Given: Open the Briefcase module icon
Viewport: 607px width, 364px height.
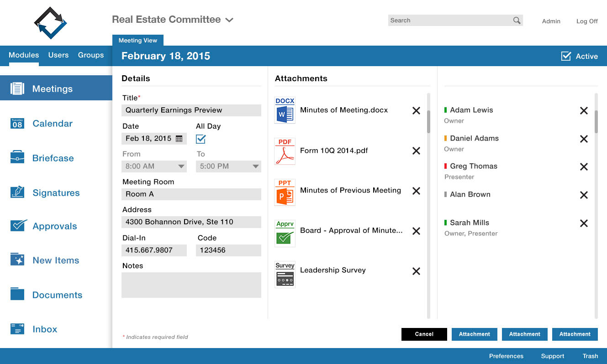Looking at the screenshot, I should [x=17, y=158].
